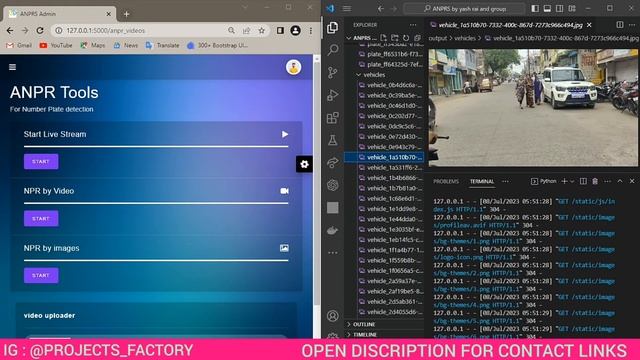The height and width of the screenshot is (360, 640).
Task: Collapse all folders in Explorer
Action: click(417, 38)
